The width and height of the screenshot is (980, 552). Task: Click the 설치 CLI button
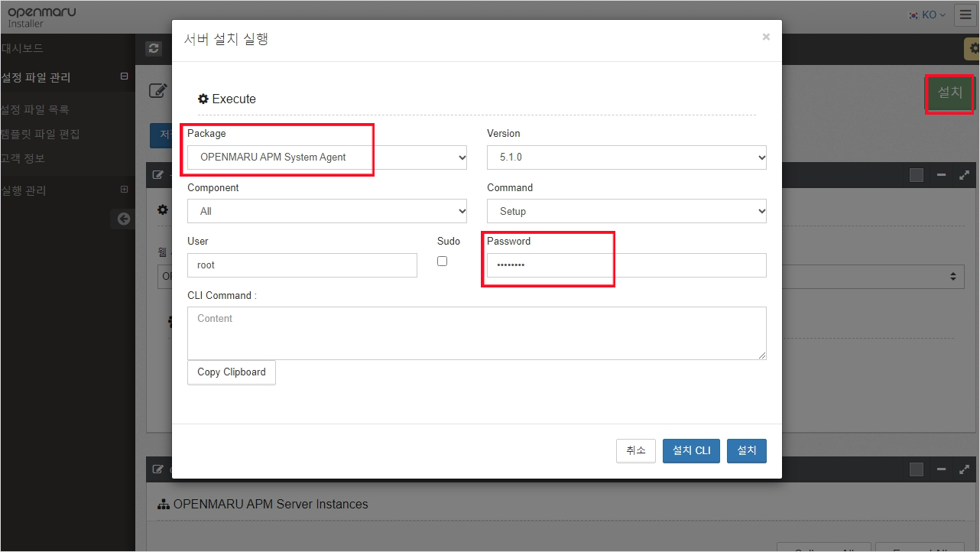(x=691, y=451)
